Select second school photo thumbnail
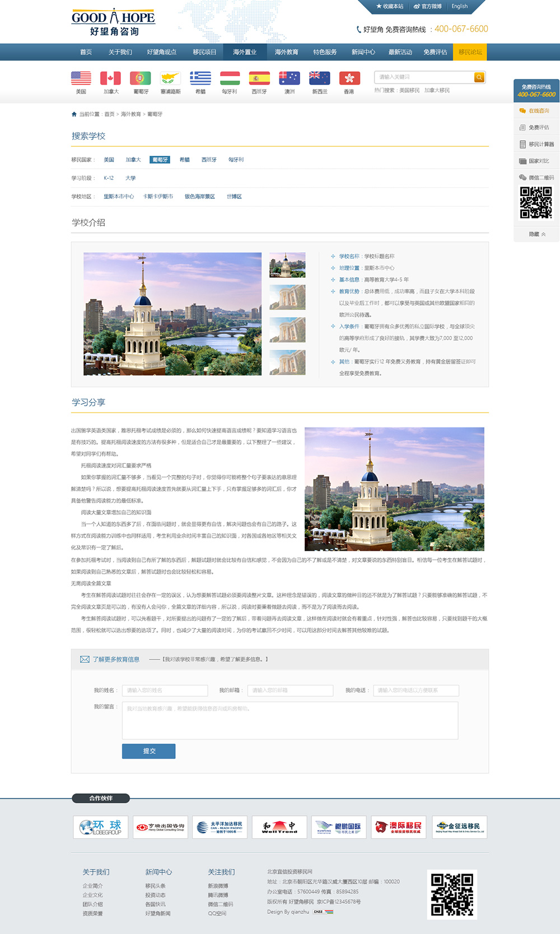 coord(287,298)
